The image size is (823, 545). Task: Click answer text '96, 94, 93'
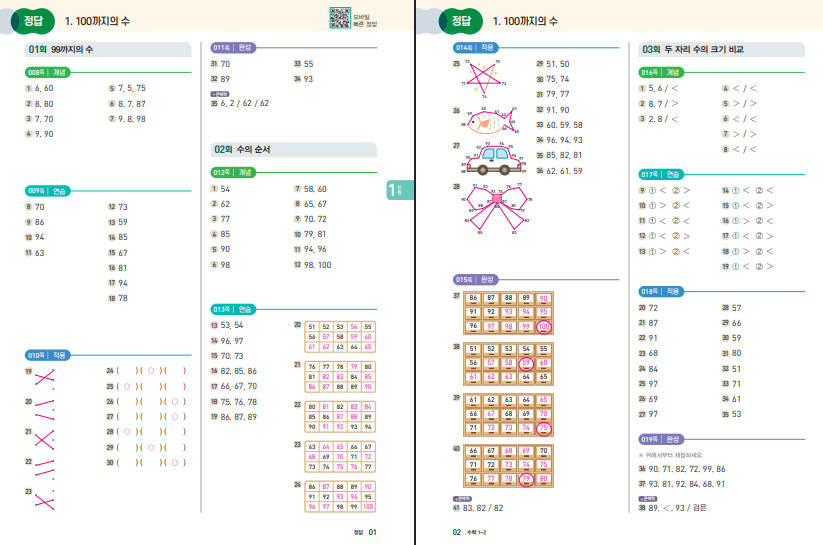pos(564,140)
